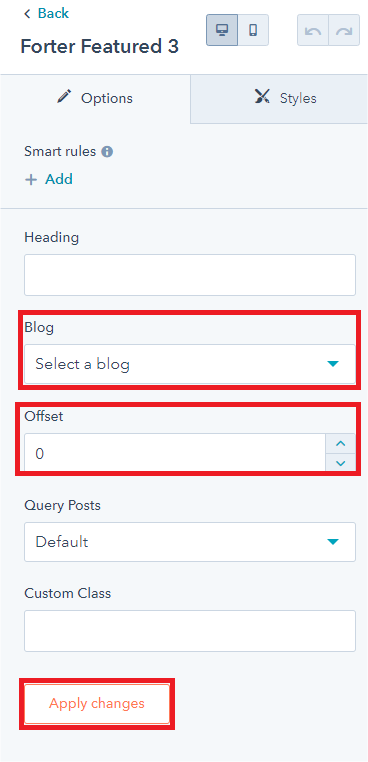Focus the Custom Class input field
This screenshot has width=368, height=762.
click(x=190, y=631)
